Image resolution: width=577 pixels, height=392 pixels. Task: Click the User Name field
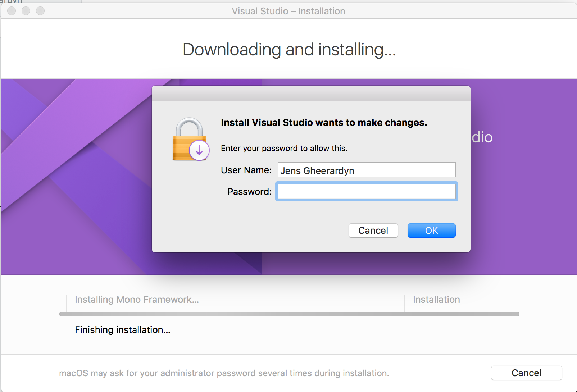point(367,170)
